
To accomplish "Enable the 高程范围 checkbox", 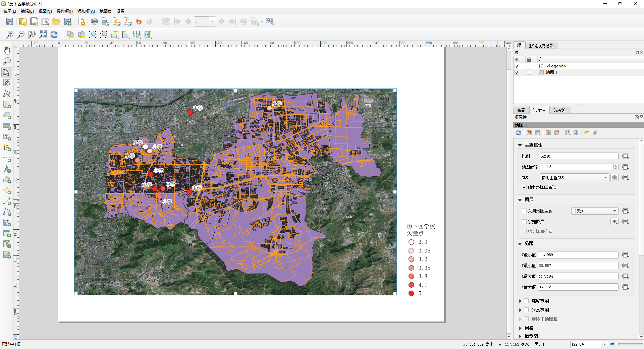I will point(526,301).
